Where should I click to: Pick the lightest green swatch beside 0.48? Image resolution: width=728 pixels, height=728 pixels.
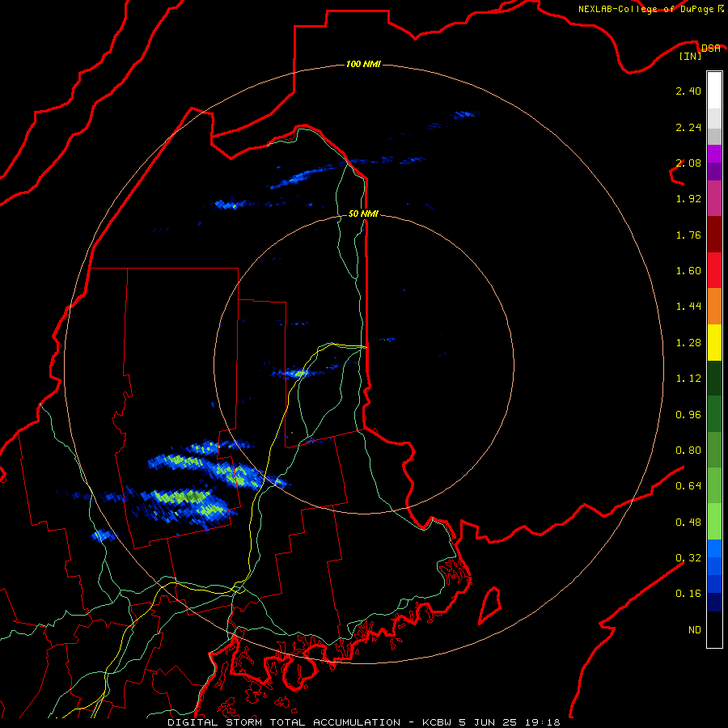(714, 522)
